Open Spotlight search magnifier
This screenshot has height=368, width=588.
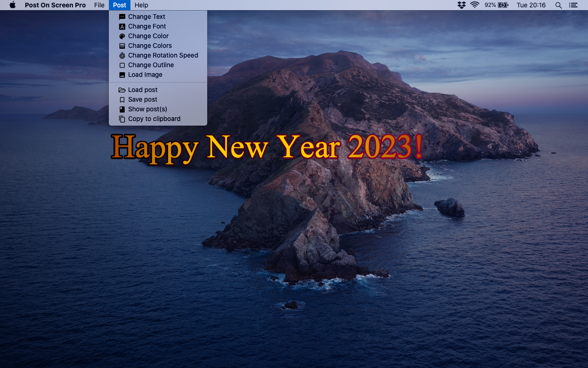coord(559,5)
